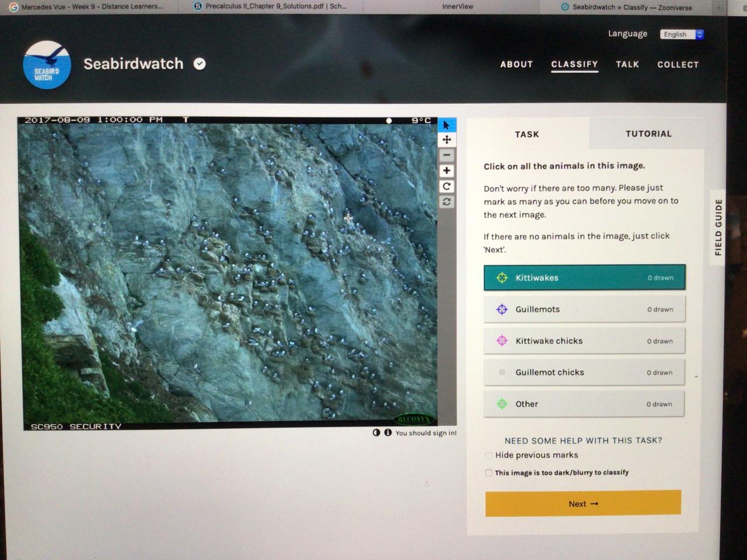Go to the Classify page
Screen dimensions: 747x560
click(575, 65)
